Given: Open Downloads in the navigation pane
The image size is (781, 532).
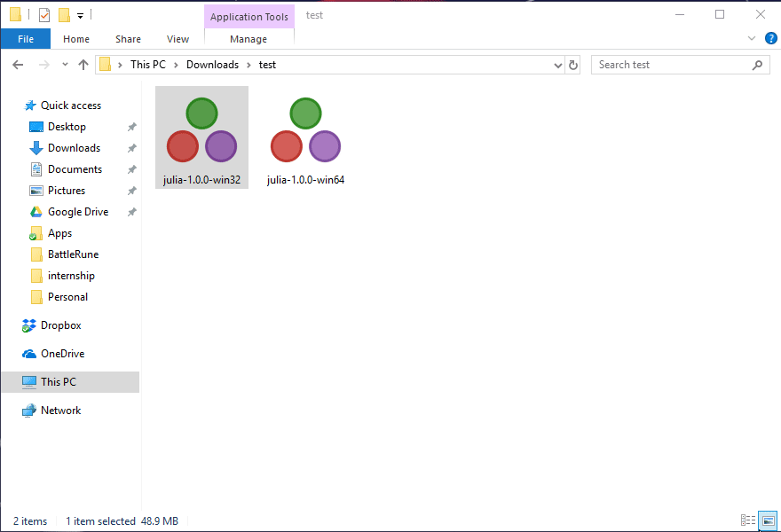Looking at the screenshot, I should pos(74,148).
